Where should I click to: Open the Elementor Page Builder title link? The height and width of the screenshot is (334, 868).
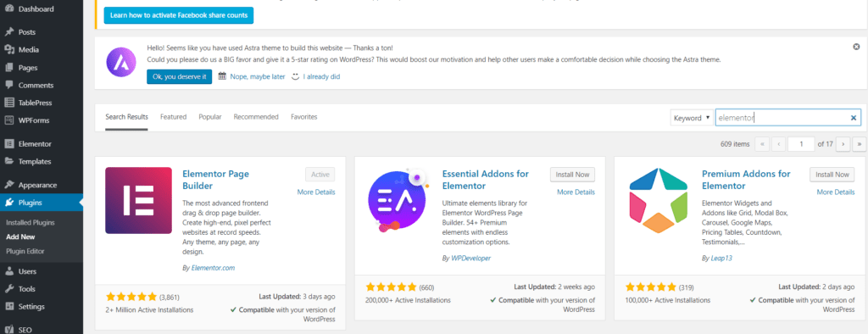(217, 180)
